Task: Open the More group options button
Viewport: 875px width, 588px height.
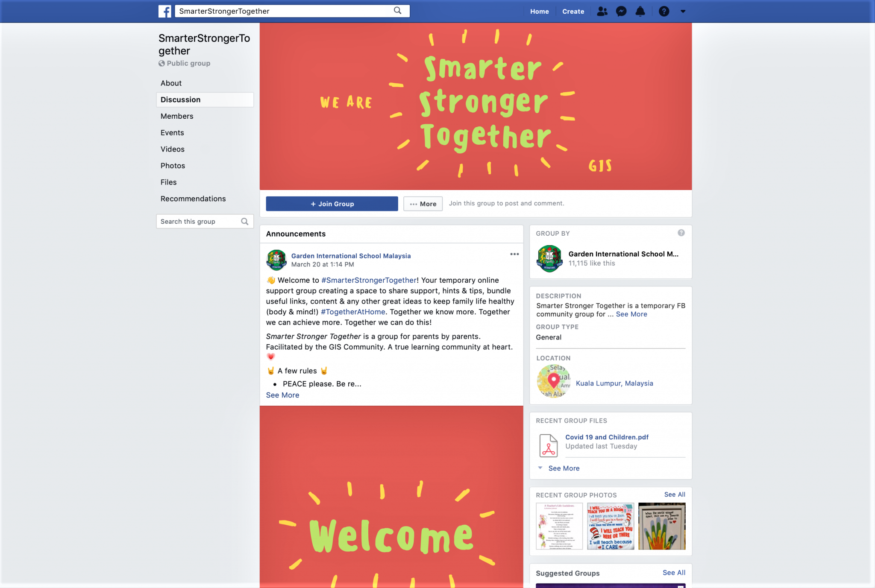Action: (x=423, y=204)
